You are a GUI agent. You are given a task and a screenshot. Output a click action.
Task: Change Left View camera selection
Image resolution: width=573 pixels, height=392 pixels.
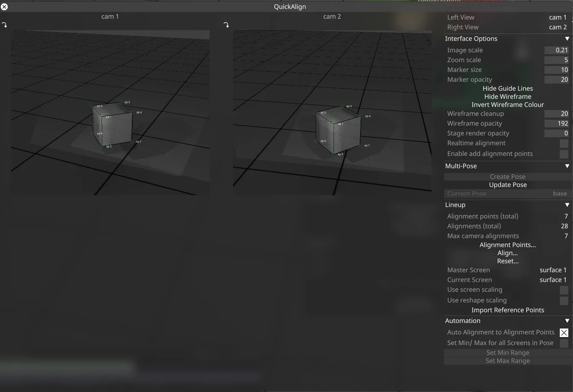[558, 17]
